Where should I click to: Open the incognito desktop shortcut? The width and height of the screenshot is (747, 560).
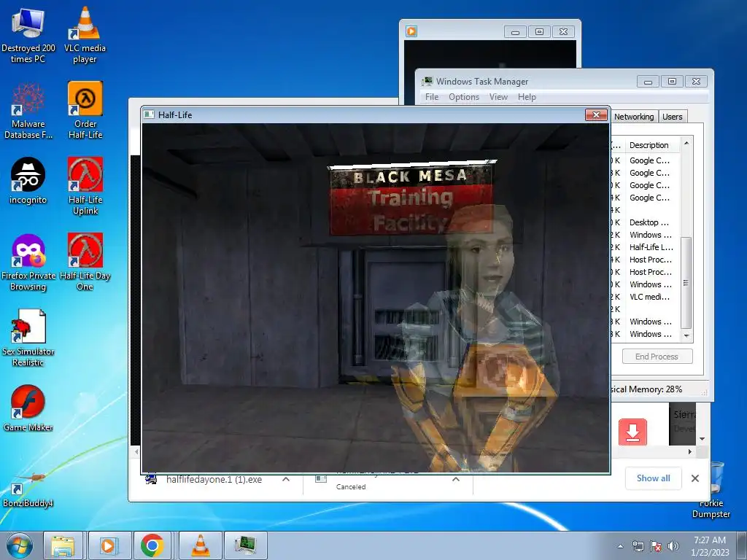(28, 181)
